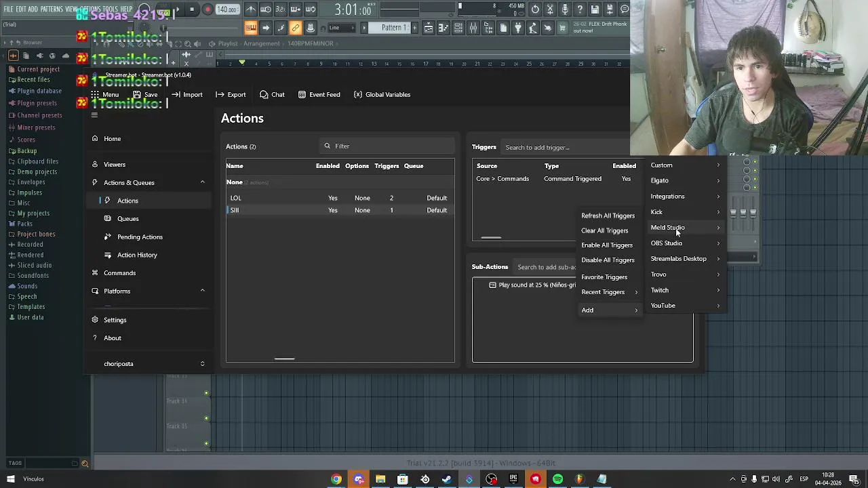Collapse the Actions & Queues section
The image size is (868, 488).
click(x=202, y=182)
